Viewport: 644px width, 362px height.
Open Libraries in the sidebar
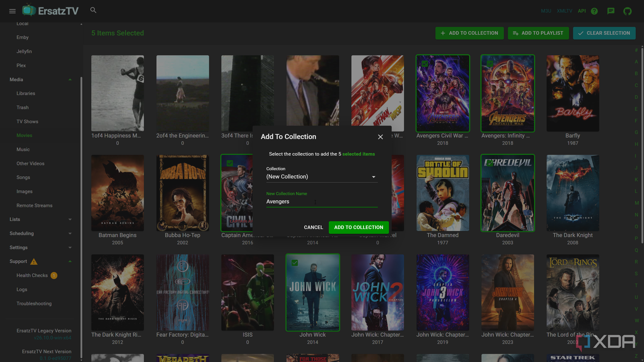coord(26,93)
